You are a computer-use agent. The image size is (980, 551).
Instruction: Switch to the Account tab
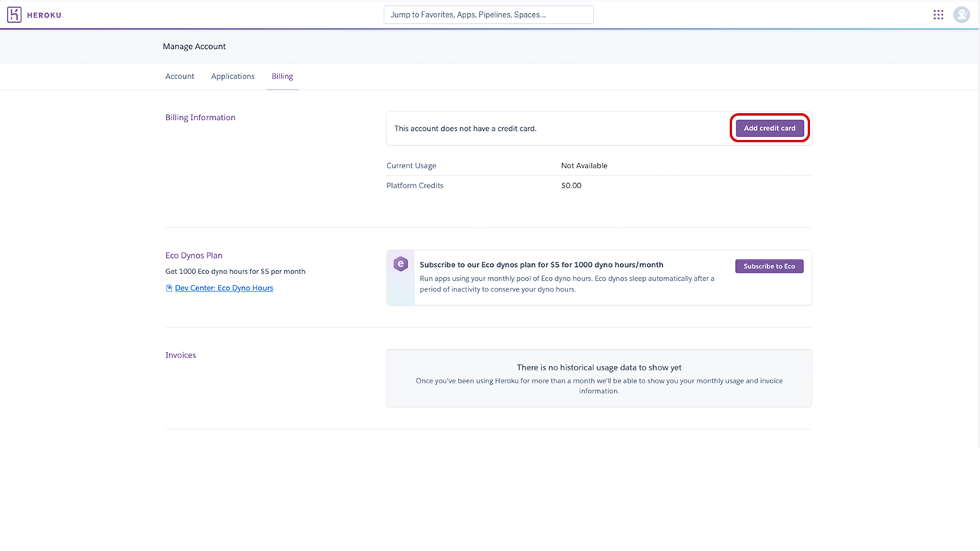(x=180, y=77)
